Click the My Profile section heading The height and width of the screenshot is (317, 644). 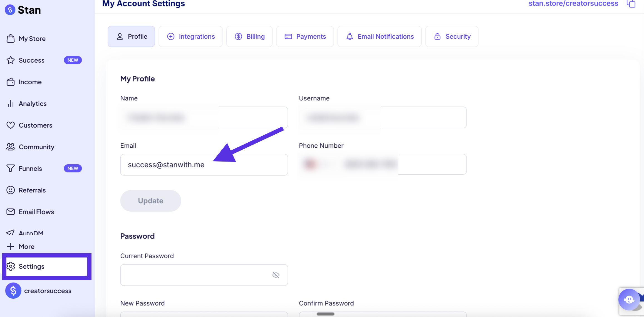[x=137, y=79]
